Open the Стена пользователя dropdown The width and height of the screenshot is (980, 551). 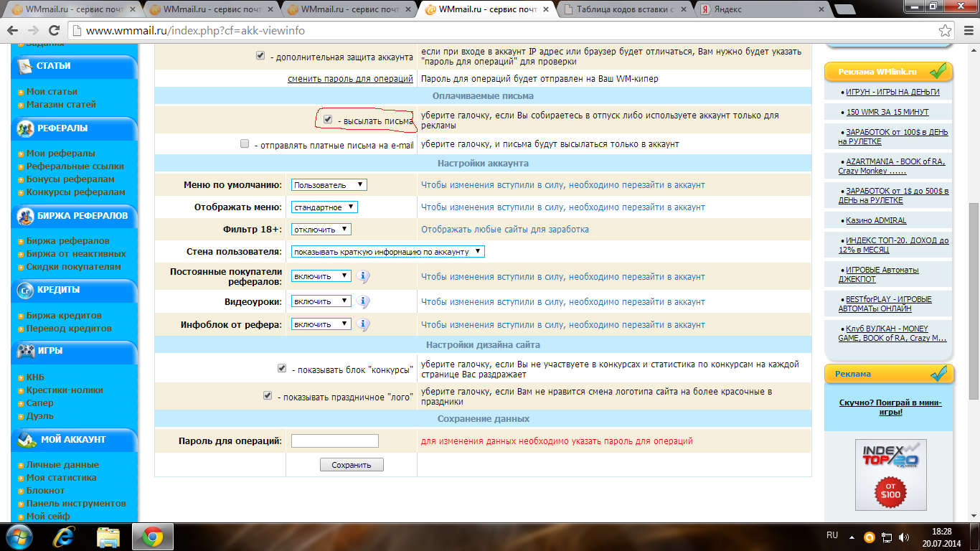pos(388,252)
